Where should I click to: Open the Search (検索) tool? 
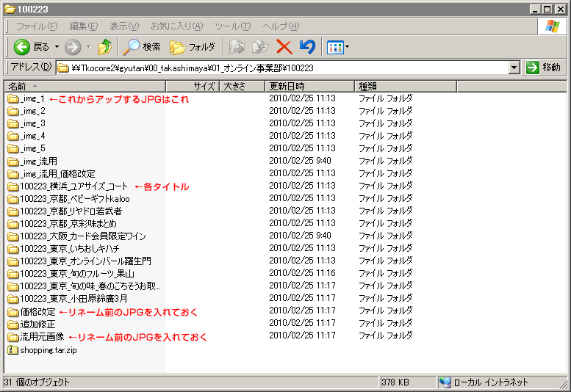(x=142, y=47)
